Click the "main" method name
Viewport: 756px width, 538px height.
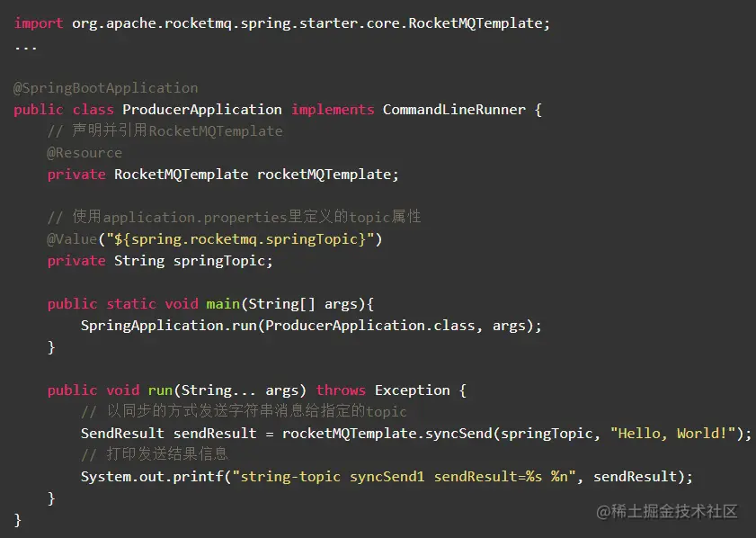pyautogui.click(x=223, y=304)
